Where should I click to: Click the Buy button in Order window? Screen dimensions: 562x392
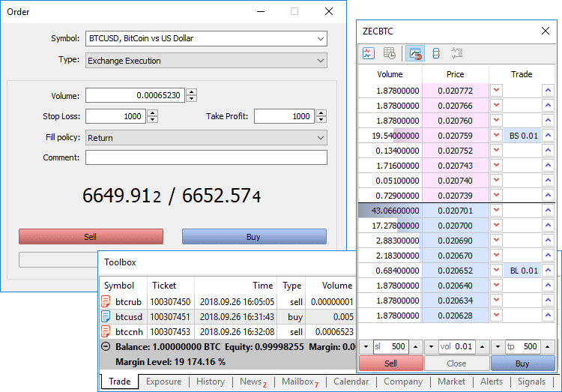click(x=254, y=237)
